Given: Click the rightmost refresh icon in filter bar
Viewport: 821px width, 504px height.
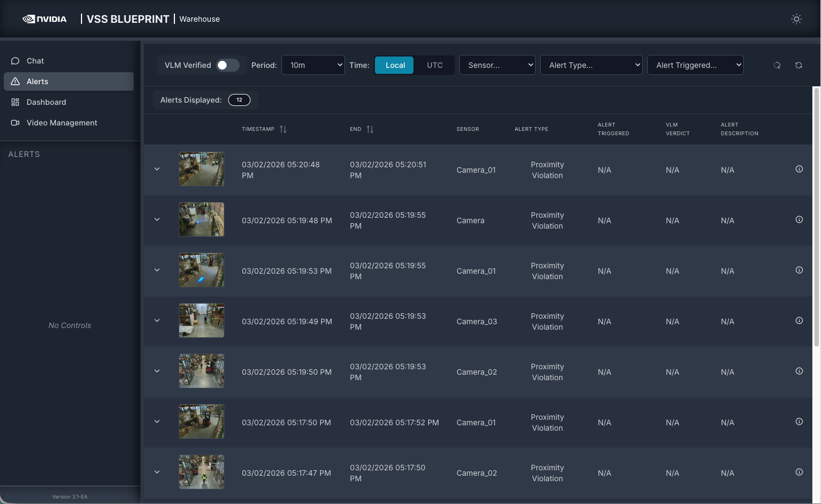Looking at the screenshot, I should tap(798, 65).
